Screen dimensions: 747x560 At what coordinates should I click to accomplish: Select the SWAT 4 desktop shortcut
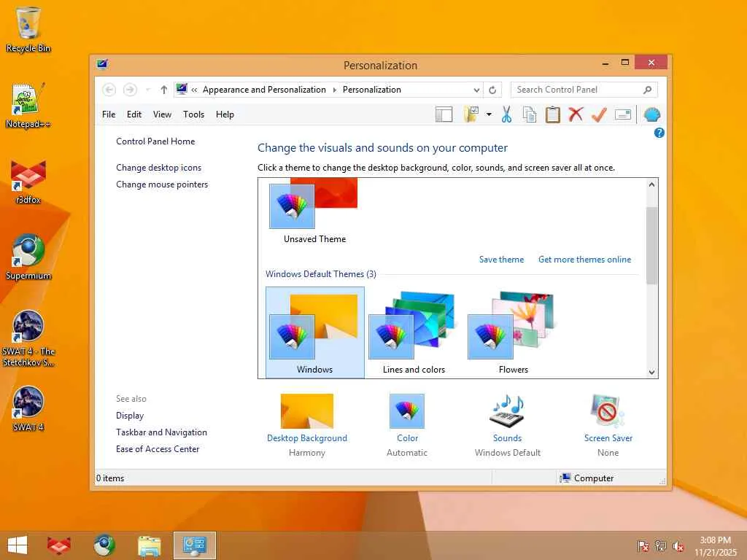pyautogui.click(x=28, y=409)
